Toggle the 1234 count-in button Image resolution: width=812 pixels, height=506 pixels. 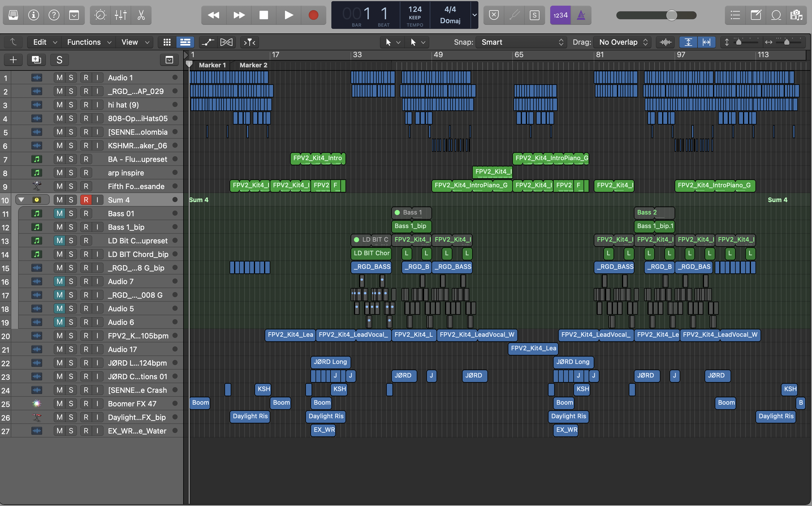561,15
